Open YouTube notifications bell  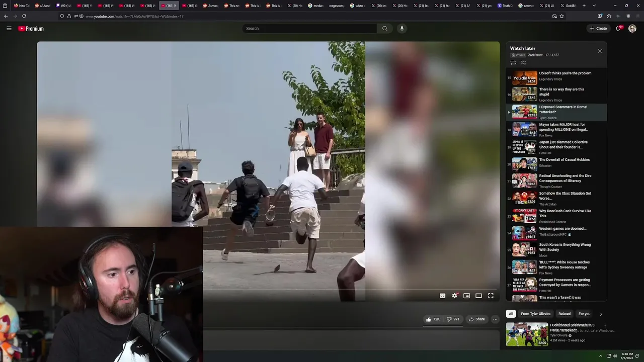click(x=618, y=29)
